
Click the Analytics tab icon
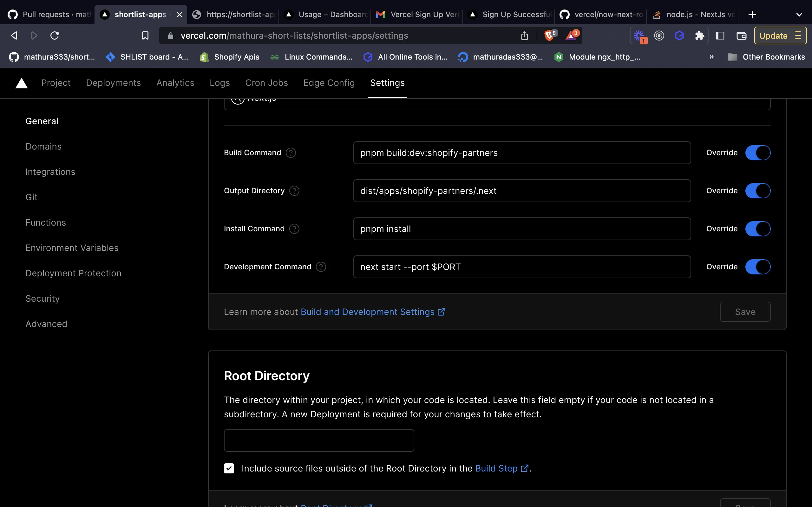[175, 83]
